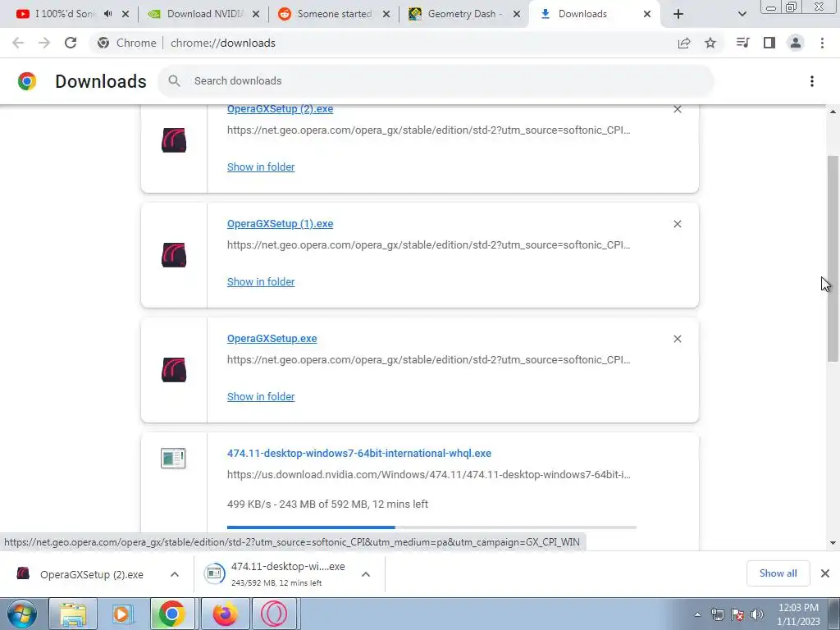Open the profile avatar button

click(796, 43)
